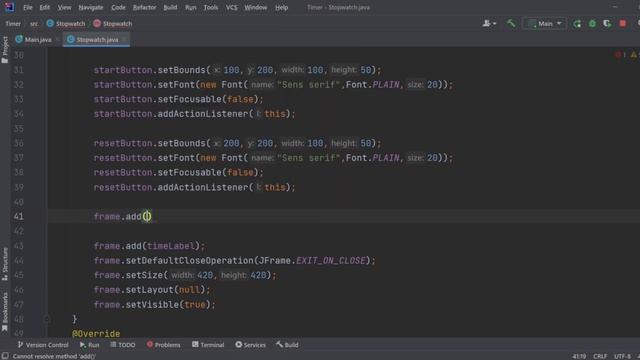Click the src breadcrumb

tap(34, 24)
